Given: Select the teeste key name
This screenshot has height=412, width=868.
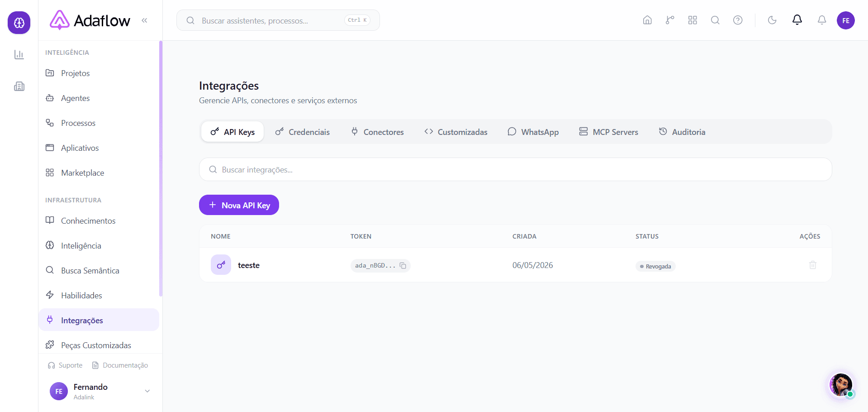Looking at the screenshot, I should [x=249, y=265].
